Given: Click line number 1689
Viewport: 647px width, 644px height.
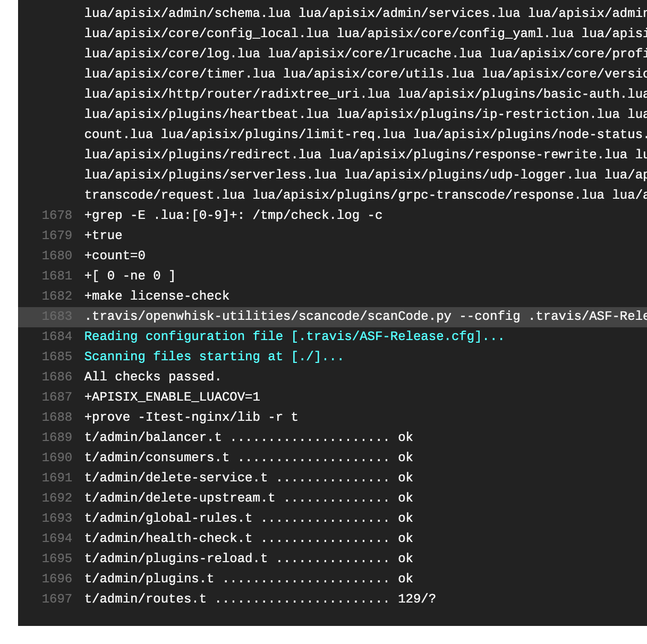Looking at the screenshot, I should [x=57, y=437].
